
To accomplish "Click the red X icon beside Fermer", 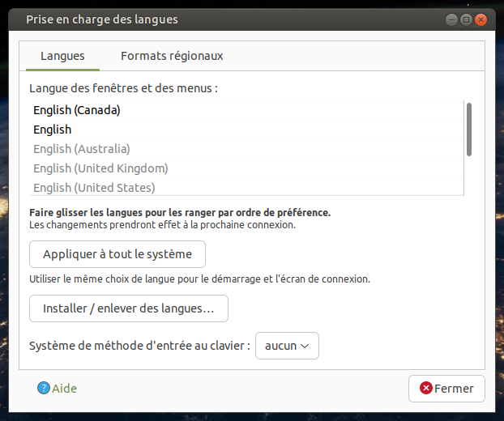I will tap(425, 389).
